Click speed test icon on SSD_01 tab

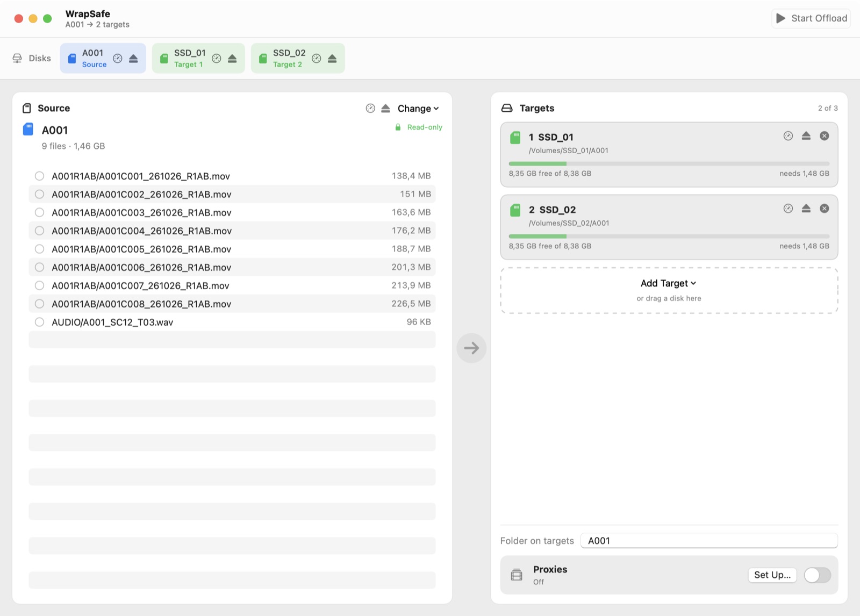click(x=217, y=59)
